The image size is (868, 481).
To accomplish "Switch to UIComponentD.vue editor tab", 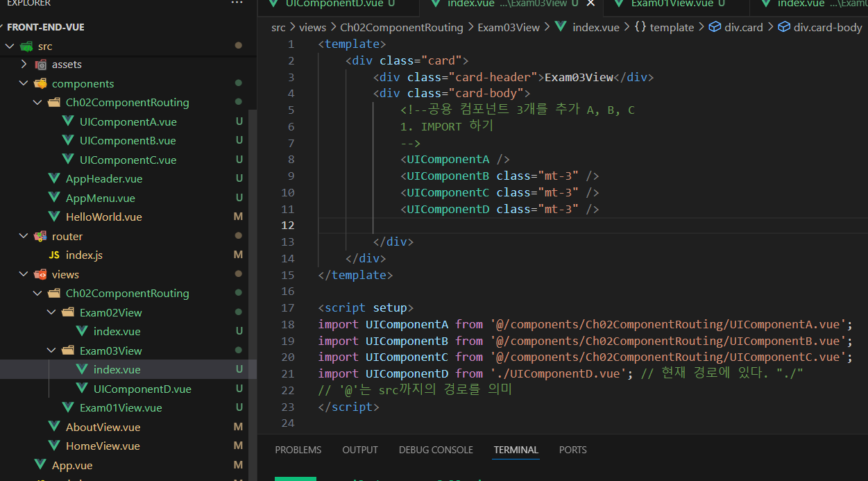I will 338,3.
